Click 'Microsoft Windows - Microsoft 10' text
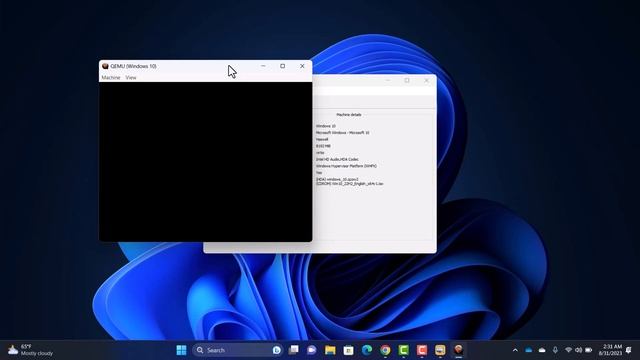This screenshot has width=640, height=360. 342,133
